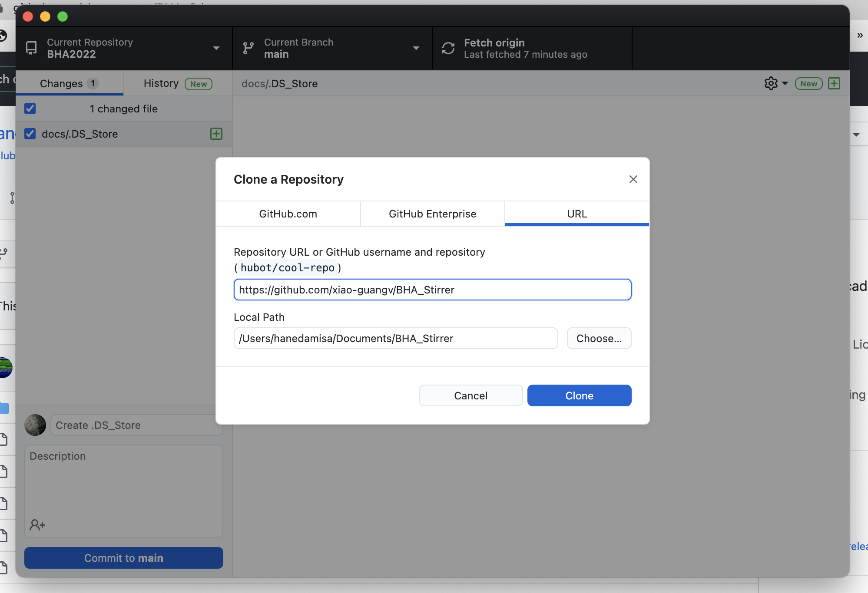Click the Current Branch git icon

pos(248,48)
